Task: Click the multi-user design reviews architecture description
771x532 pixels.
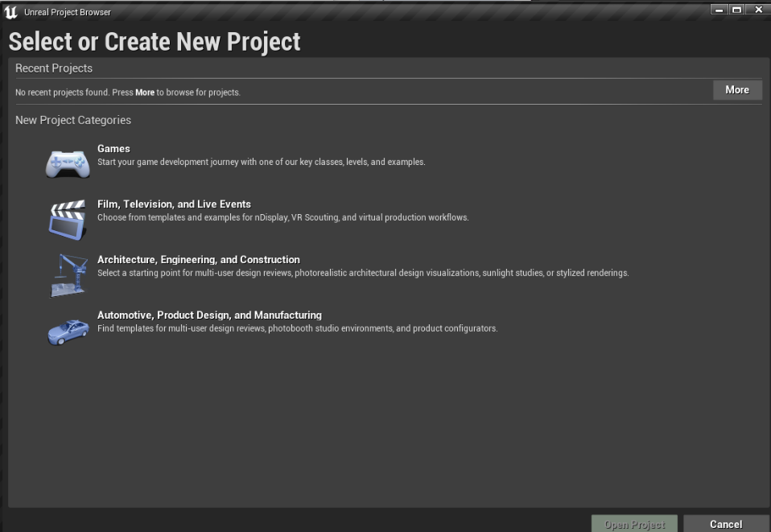Action: (x=363, y=273)
